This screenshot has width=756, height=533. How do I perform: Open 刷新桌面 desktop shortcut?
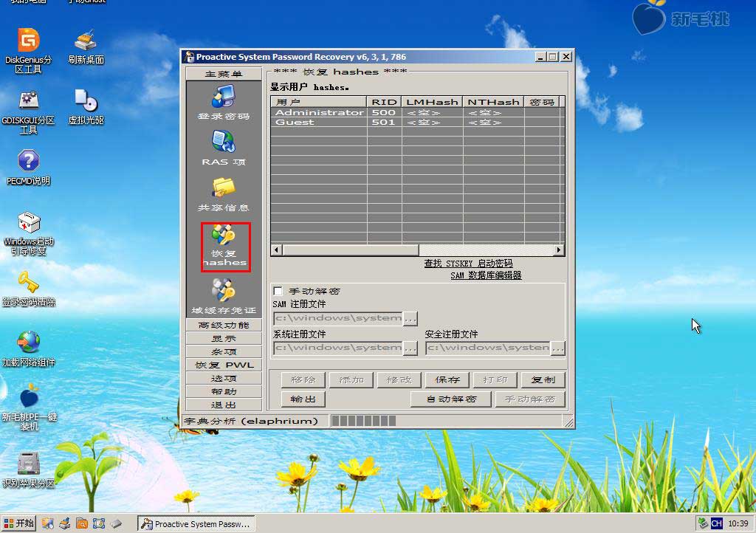tap(86, 47)
